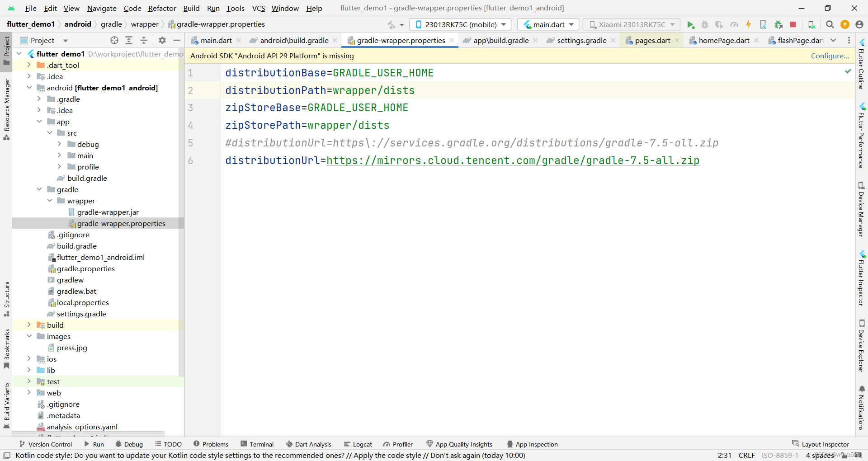The width and height of the screenshot is (868, 461).
Task: Open Flutter Performance side panel
Action: click(862, 135)
